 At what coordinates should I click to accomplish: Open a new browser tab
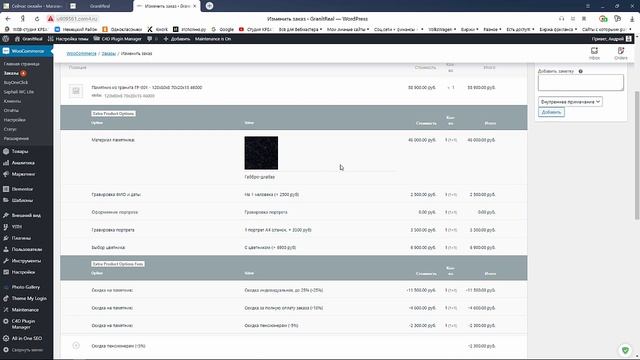[209, 6]
